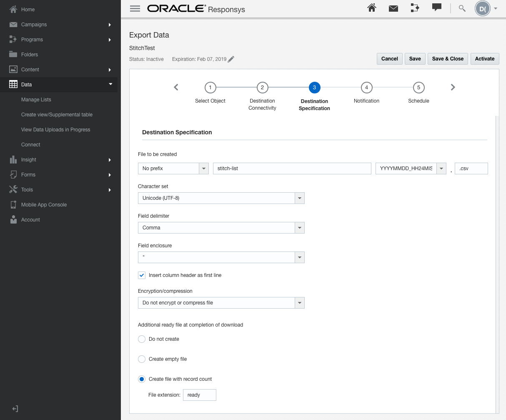This screenshot has height=420, width=506.
Task: Activate the StitchTest export
Action: pyautogui.click(x=485, y=59)
